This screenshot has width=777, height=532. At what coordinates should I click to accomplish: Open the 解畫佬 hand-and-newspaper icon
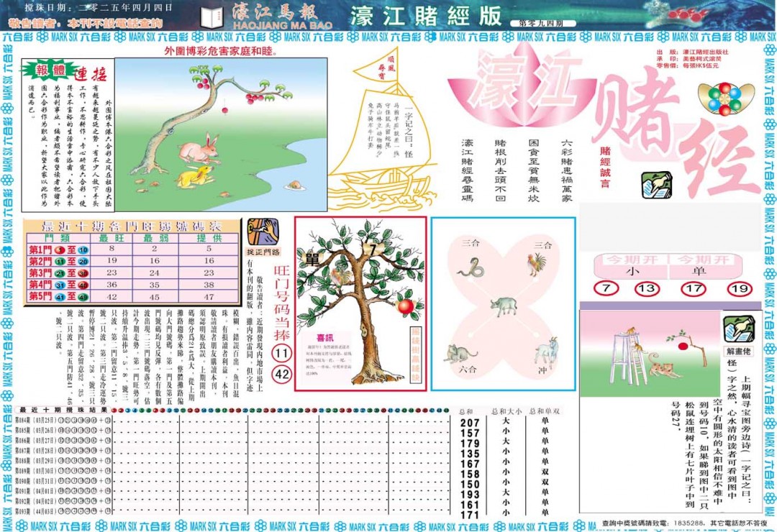pos(740,329)
